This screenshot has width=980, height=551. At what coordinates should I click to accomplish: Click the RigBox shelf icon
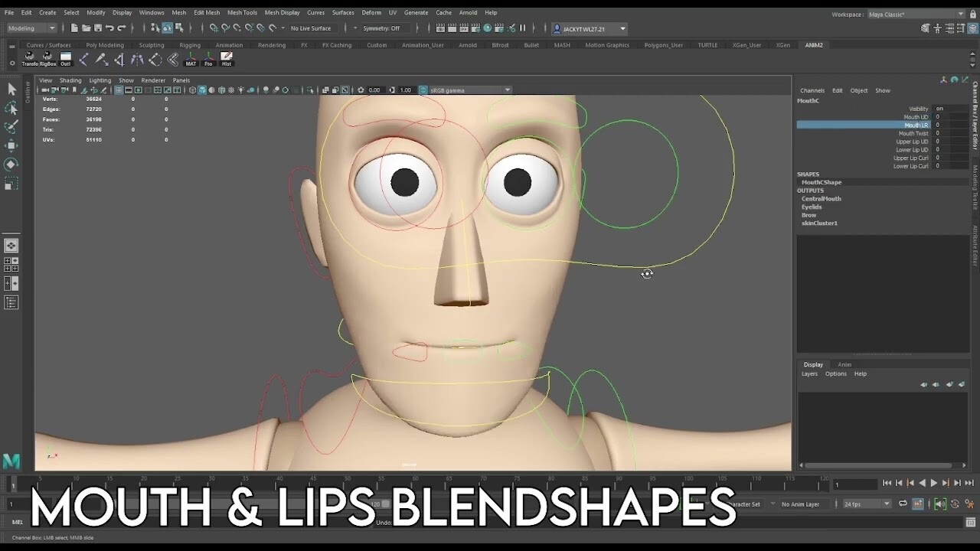(x=48, y=59)
